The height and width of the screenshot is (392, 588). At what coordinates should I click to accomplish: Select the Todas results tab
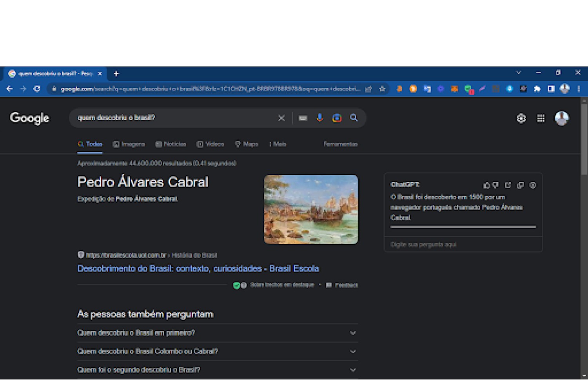[90, 144]
